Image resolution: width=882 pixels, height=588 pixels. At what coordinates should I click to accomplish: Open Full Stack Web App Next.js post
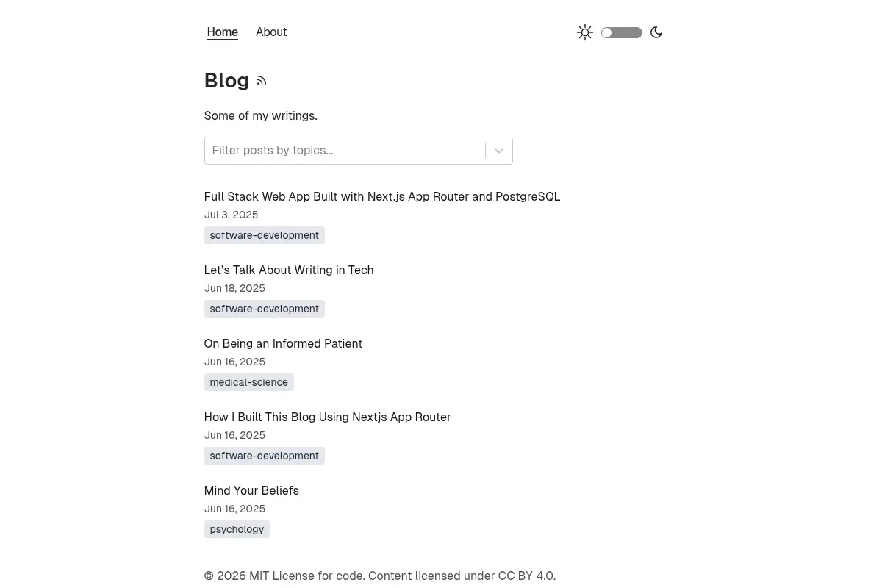[382, 196]
